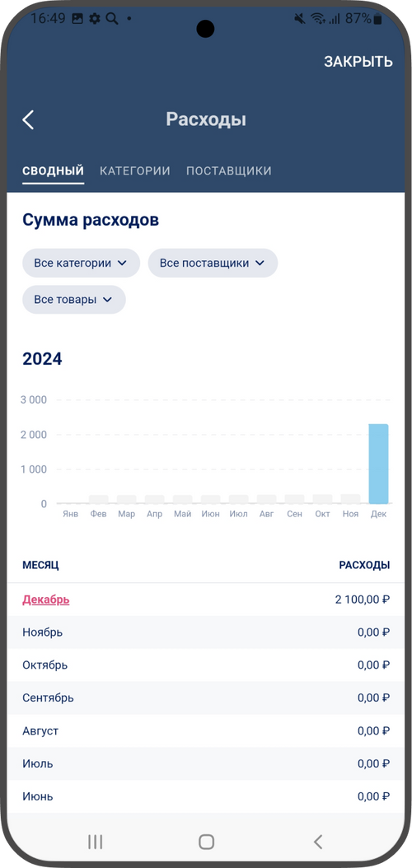The width and height of the screenshot is (412, 868).
Task: Switch to the Категории tab
Action: click(134, 170)
